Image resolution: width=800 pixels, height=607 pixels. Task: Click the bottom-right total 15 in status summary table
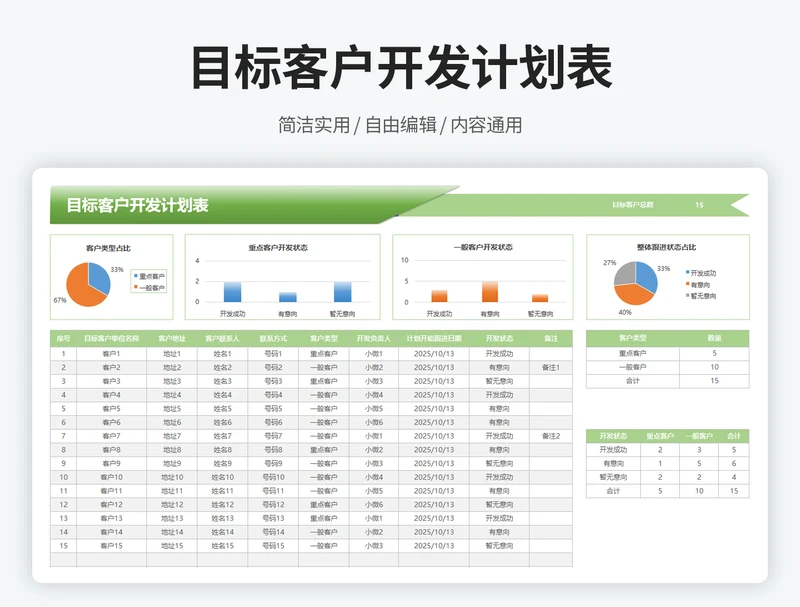(x=734, y=491)
